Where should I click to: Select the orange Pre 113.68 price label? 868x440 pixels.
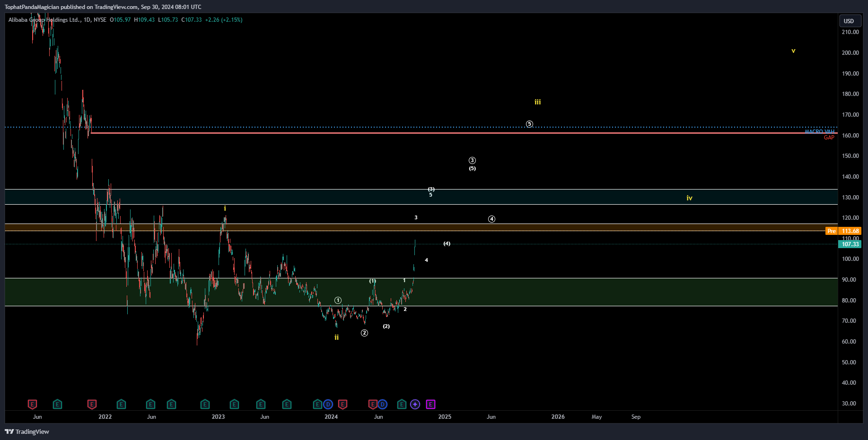click(843, 231)
